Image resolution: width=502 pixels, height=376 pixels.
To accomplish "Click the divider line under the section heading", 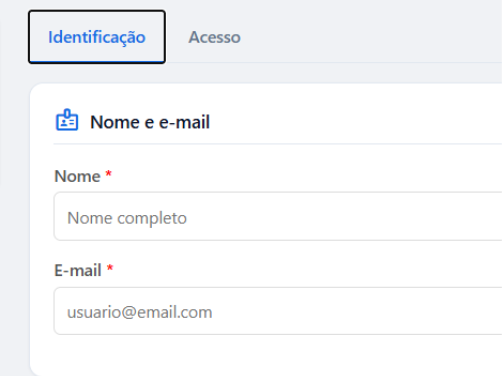I will point(278,144).
